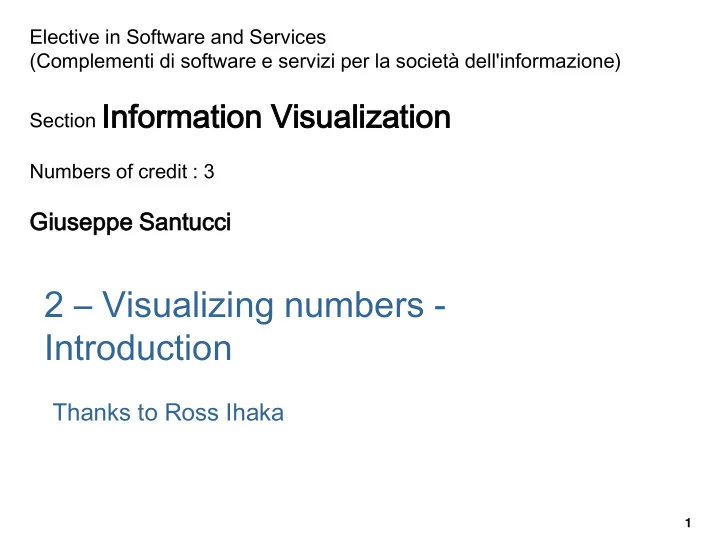Click the word 'Visualization' in the heading

360,117
